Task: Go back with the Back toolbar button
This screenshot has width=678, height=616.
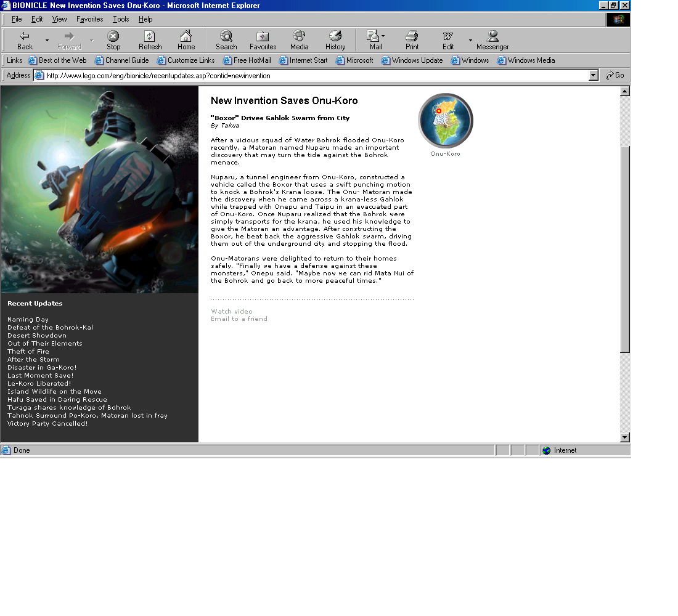Action: coord(25,40)
